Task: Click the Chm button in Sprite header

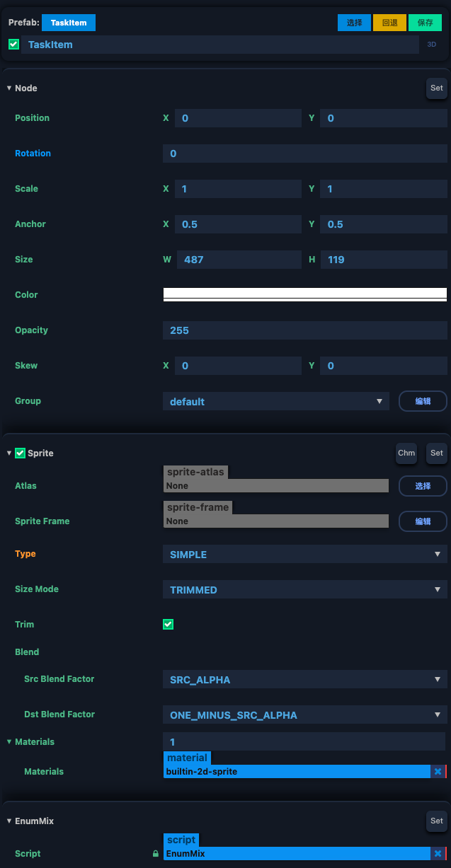Action: [406, 453]
